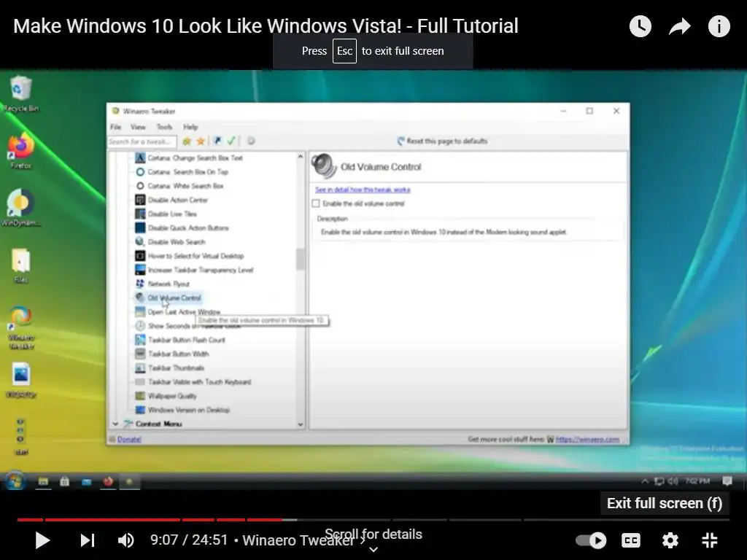Expand the system tray hidden icons
This screenshot has height=560, width=747.
[x=645, y=481]
